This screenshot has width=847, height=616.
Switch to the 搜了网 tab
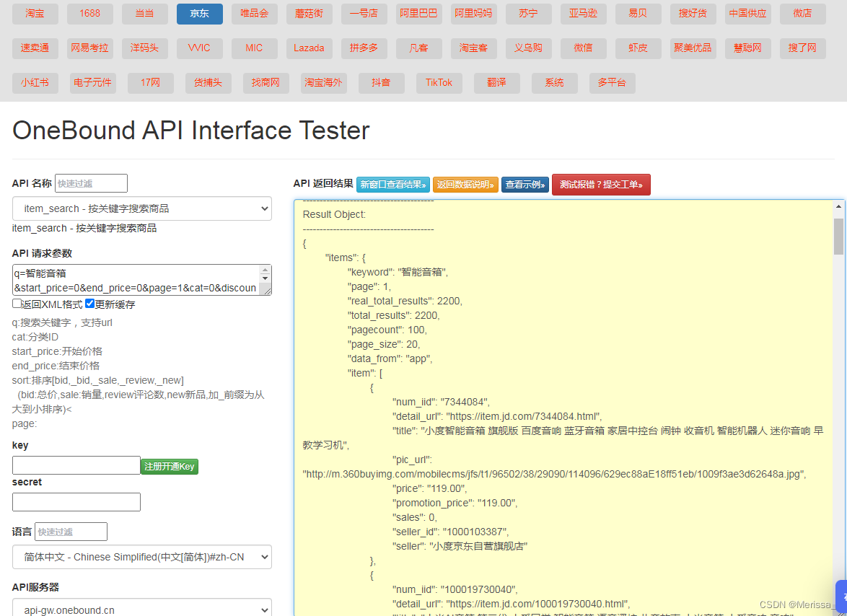803,48
